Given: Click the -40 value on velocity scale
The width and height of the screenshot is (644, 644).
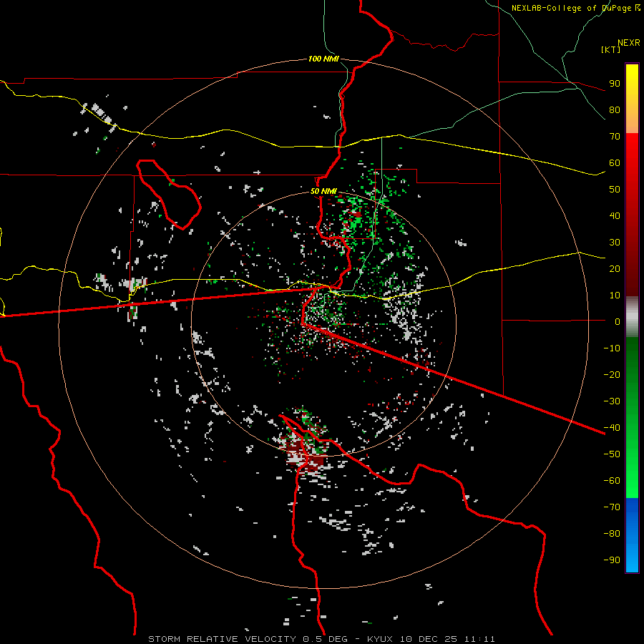Looking at the screenshot, I should pyautogui.click(x=612, y=428).
